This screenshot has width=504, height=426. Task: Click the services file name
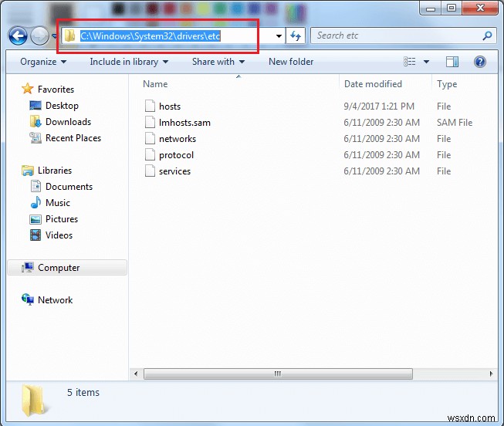pyautogui.click(x=174, y=171)
